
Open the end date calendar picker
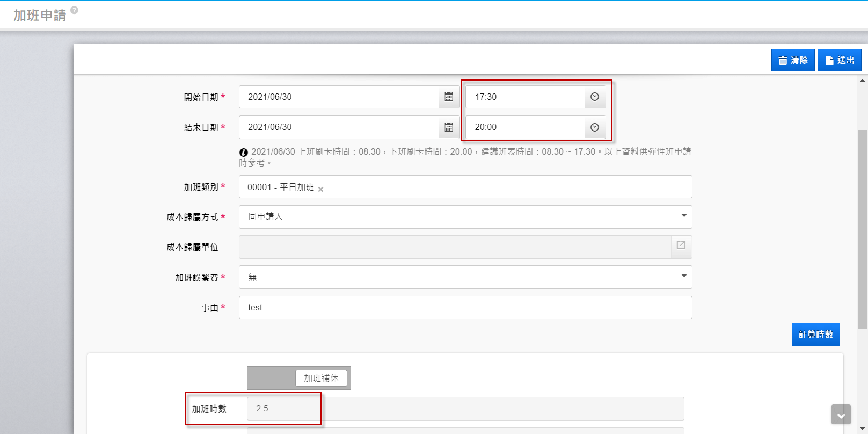(449, 127)
